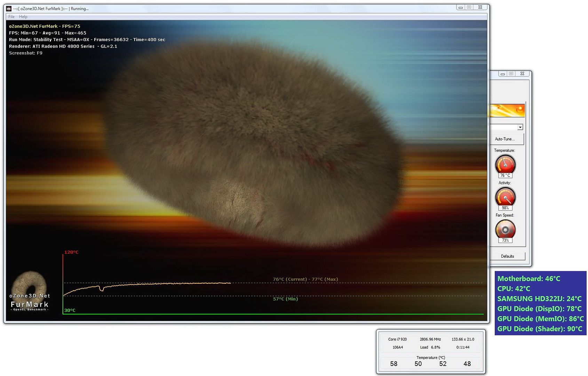Click the 'Load 6.8%' value
Image resolution: width=588 pixels, height=376 pixels.
(430, 347)
